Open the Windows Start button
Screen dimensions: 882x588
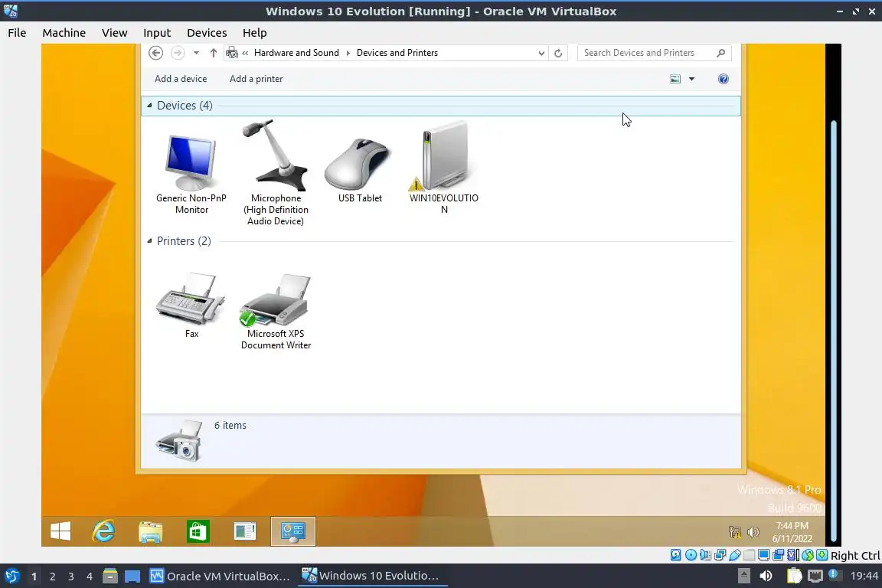coord(60,531)
